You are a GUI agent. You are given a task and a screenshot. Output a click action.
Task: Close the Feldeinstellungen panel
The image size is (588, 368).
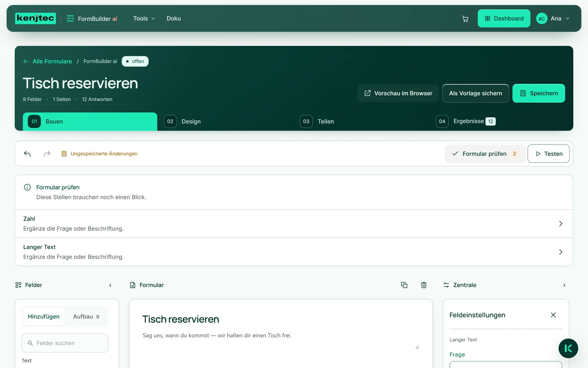[553, 315]
